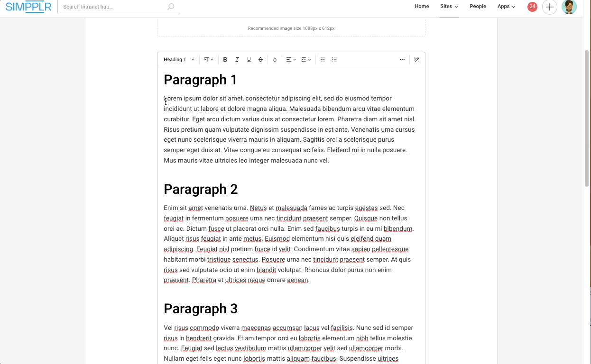Open the Apps menu
The width and height of the screenshot is (591, 364).
506,7
